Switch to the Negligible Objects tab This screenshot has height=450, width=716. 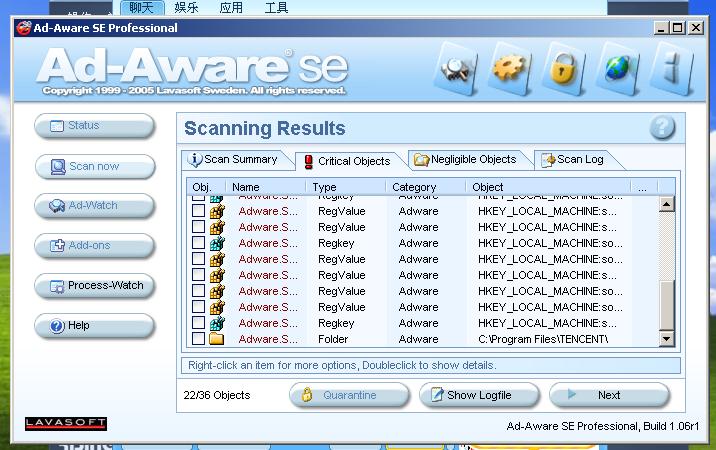pyautogui.click(x=468, y=159)
